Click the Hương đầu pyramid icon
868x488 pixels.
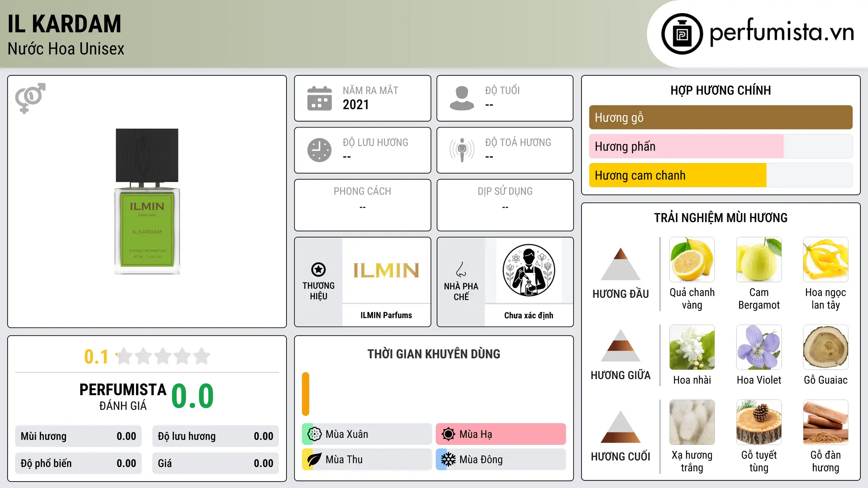pyautogui.click(x=620, y=263)
